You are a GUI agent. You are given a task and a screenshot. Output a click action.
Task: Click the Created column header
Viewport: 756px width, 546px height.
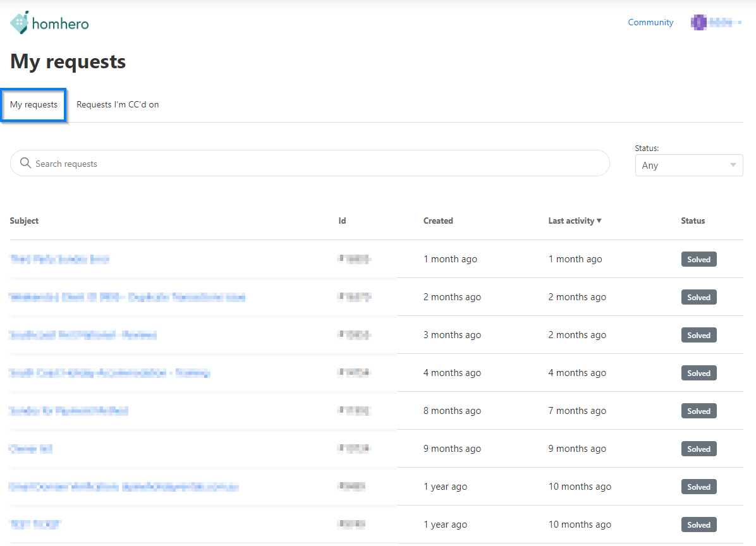point(438,221)
